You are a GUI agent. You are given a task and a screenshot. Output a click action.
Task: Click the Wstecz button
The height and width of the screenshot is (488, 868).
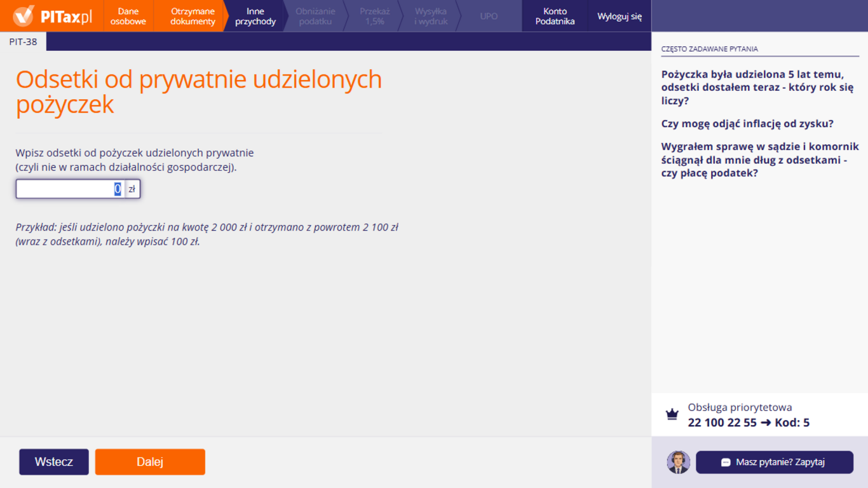(x=53, y=462)
